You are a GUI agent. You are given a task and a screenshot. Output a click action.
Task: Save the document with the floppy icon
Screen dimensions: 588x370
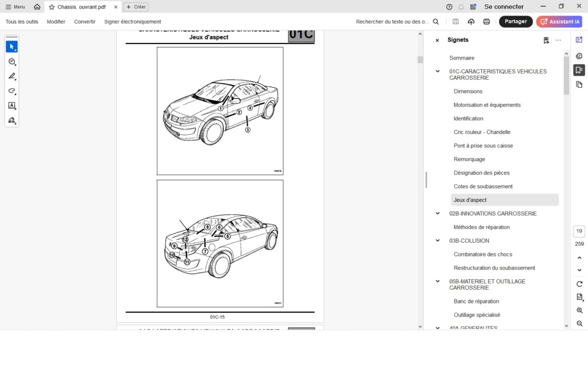(455, 22)
